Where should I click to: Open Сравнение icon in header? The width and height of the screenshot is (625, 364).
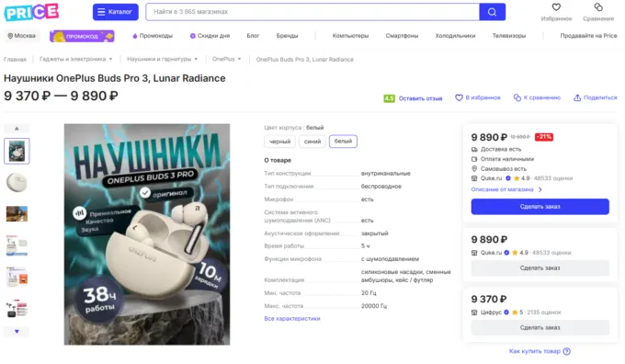click(598, 7)
